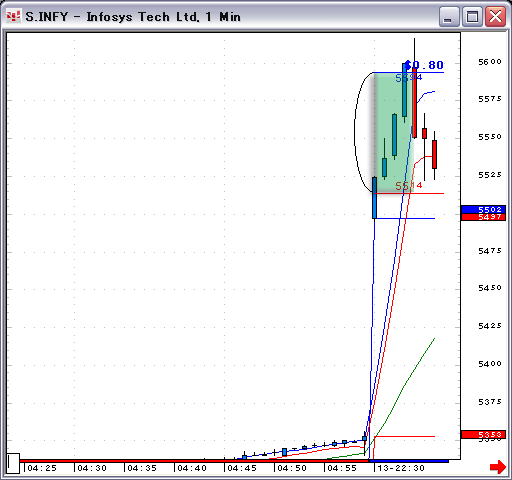The image size is (512, 480).
Task: Minimize the S.INFY chart window
Action: [448, 16]
